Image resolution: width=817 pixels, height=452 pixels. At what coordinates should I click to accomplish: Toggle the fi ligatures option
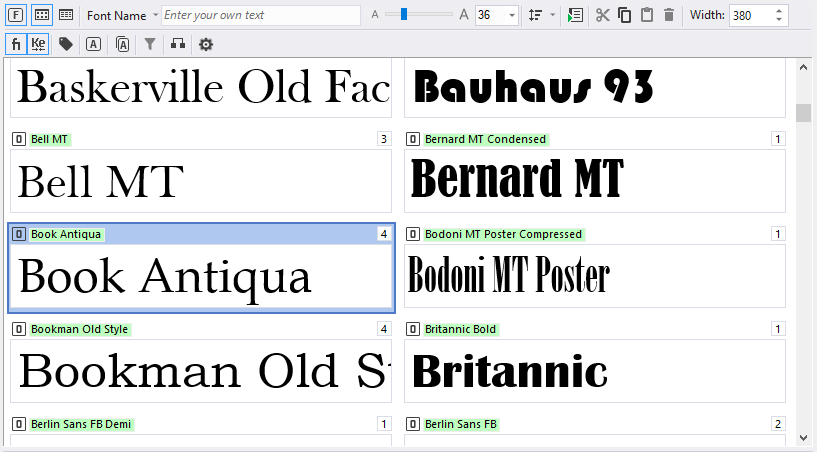click(x=16, y=44)
